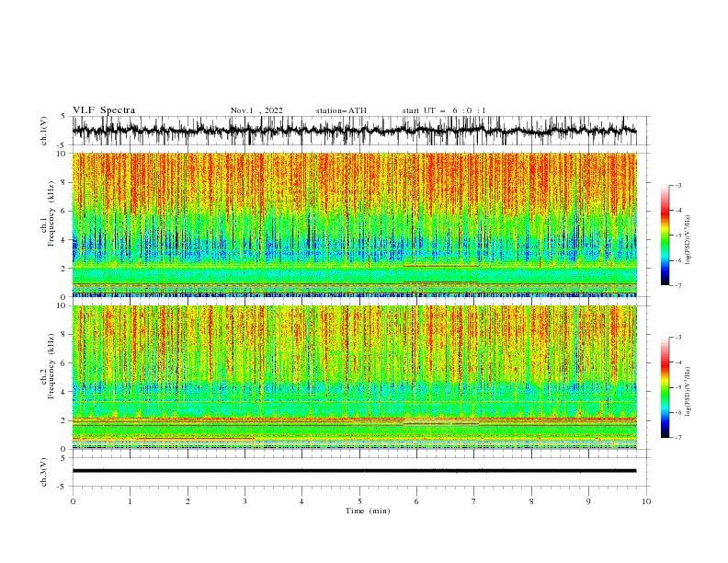728x563 pixels.
Task: Click the "6" kHz tick on ch.2 frequency axis
Action: (64, 362)
